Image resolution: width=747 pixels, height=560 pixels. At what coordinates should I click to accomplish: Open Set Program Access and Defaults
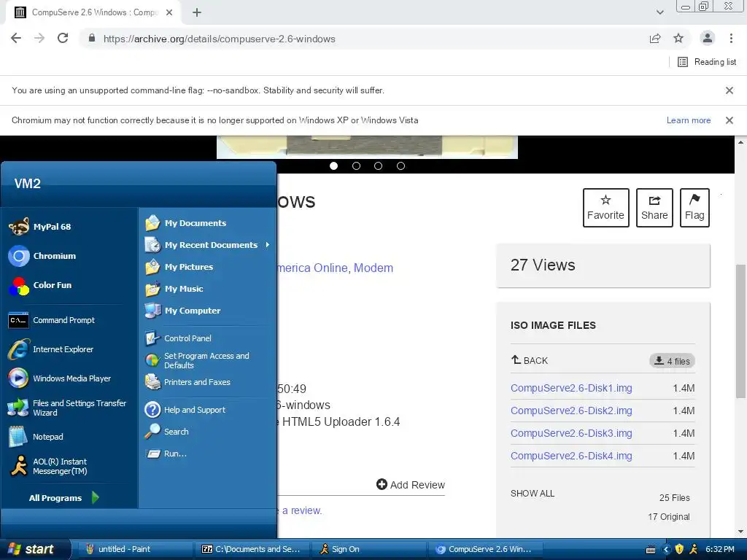tap(197, 360)
